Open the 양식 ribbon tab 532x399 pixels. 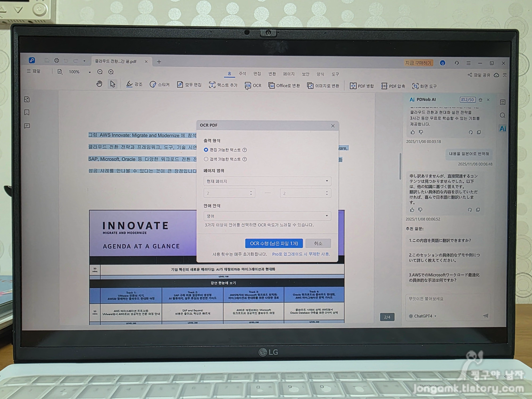tap(320, 74)
